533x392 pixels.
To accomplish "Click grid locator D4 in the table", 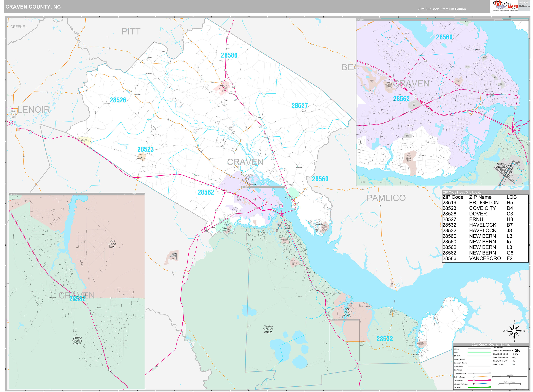I will coord(510,208).
